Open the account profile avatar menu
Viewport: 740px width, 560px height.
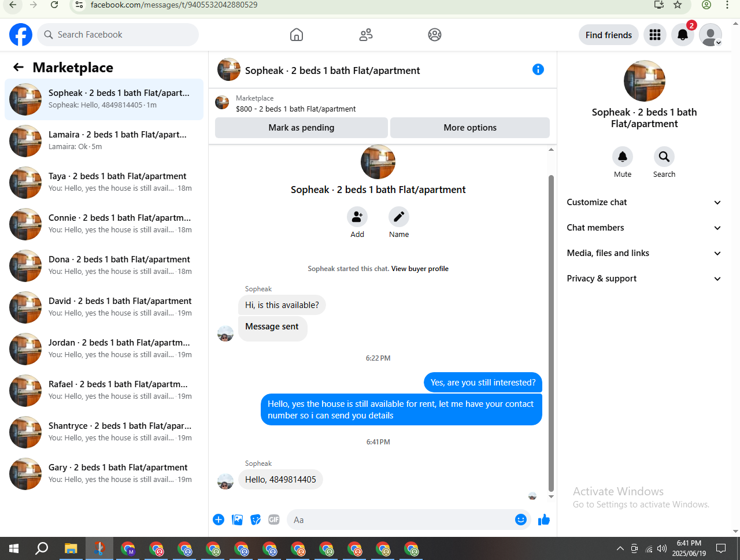tap(711, 35)
